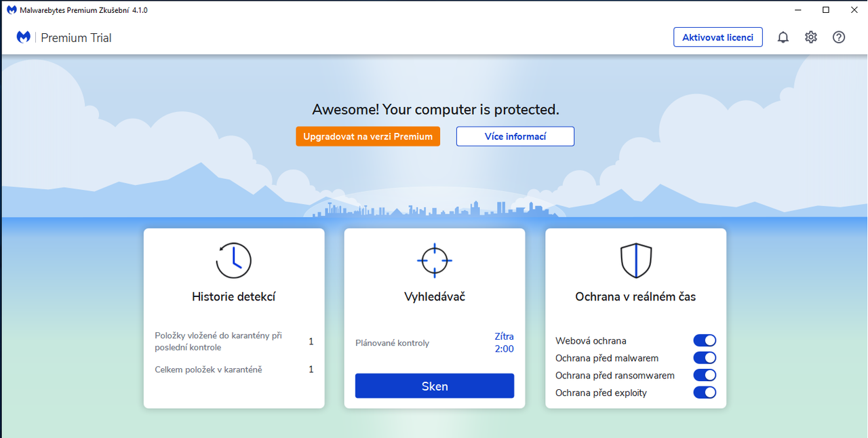The height and width of the screenshot is (438, 868).
Task: Click Celkem položek v karanténě row
Action: click(234, 370)
